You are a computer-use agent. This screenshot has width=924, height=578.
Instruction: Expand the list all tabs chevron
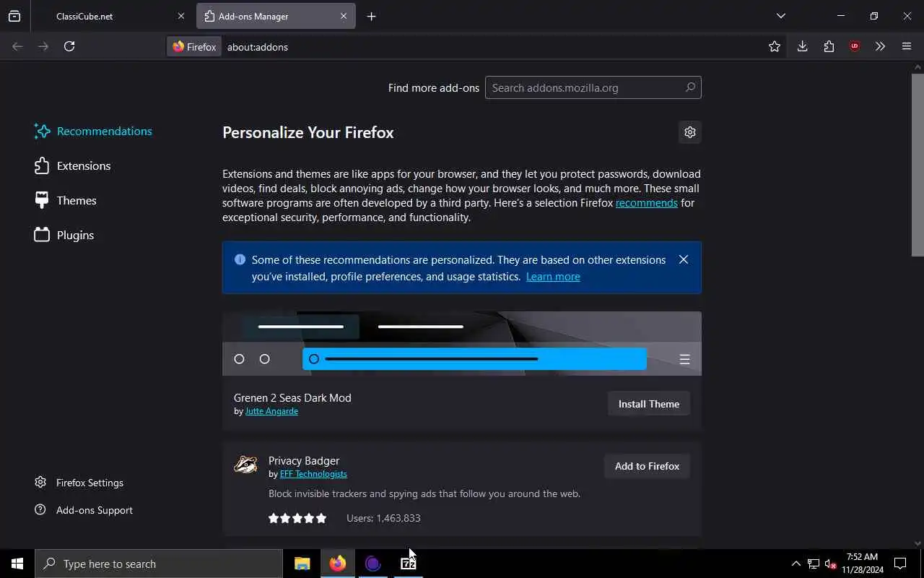(781, 16)
